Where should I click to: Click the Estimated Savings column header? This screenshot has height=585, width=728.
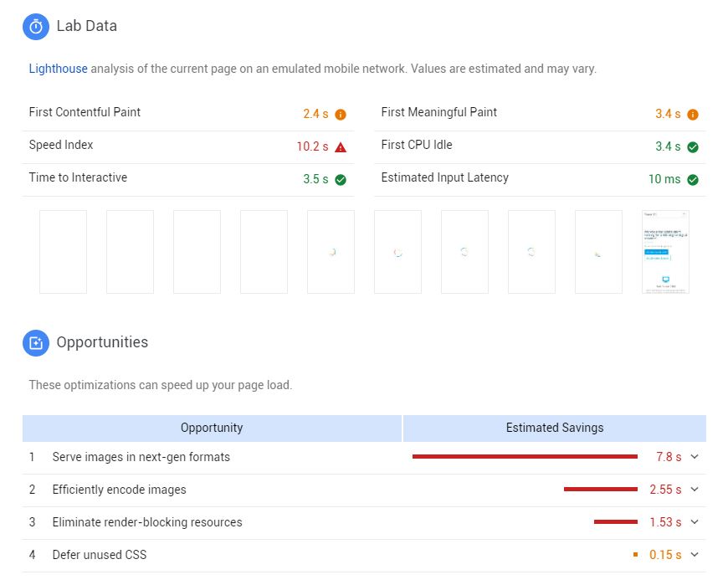coord(554,428)
